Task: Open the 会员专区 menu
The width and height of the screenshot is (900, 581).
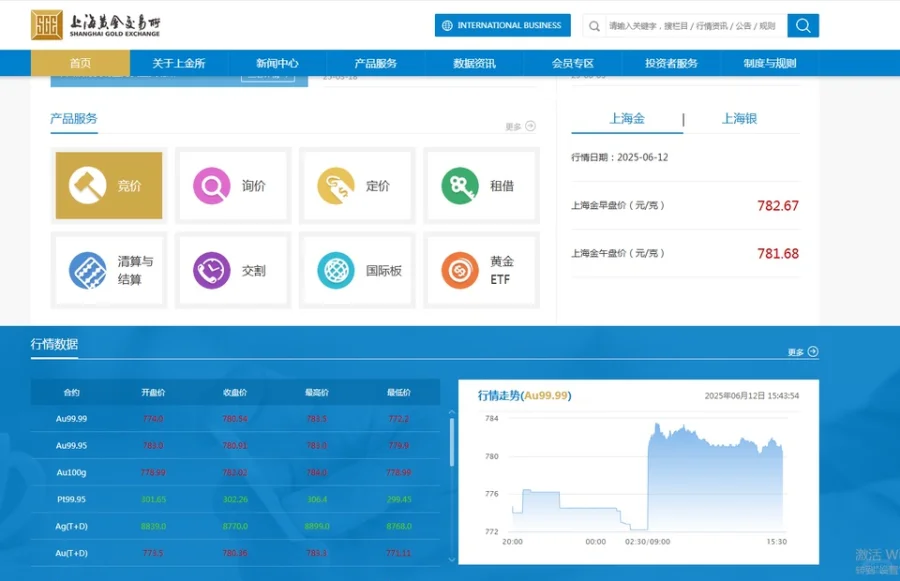Action: click(572, 63)
